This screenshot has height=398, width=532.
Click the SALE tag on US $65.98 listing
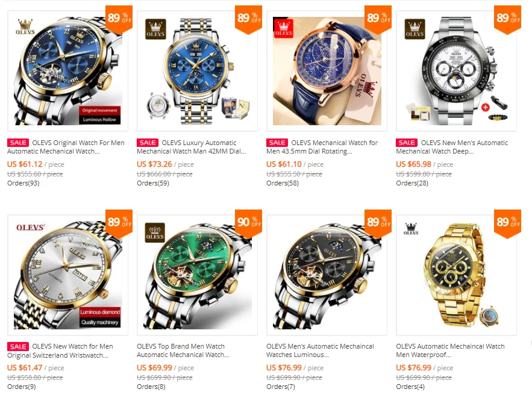coord(407,143)
